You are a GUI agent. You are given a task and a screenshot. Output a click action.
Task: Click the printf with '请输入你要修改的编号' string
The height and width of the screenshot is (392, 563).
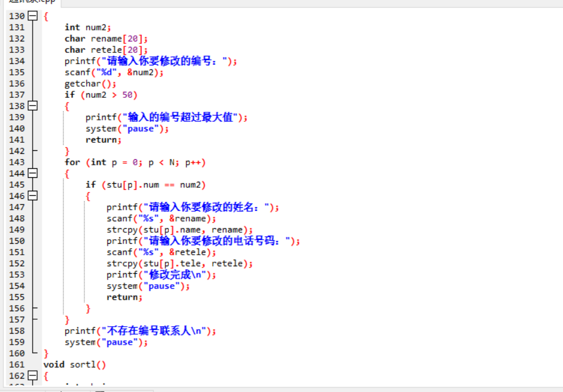pyautogui.click(x=151, y=61)
